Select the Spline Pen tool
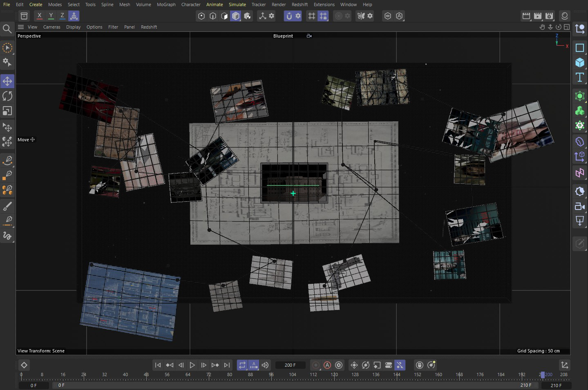 tap(7, 160)
